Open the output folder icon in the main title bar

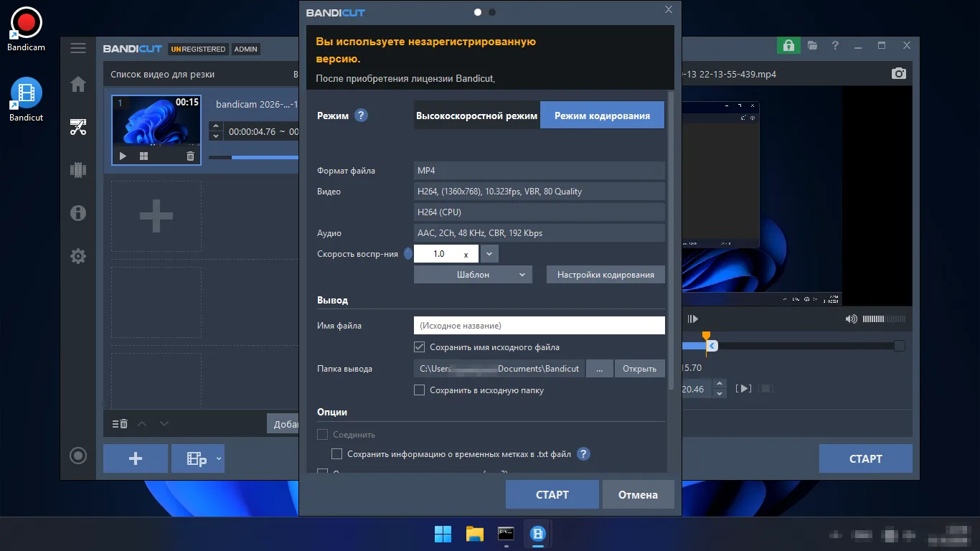tap(812, 45)
